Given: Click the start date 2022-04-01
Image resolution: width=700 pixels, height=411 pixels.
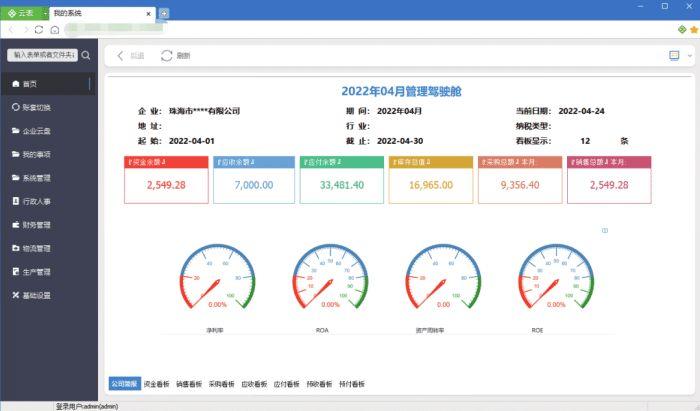Looking at the screenshot, I should [x=192, y=141].
